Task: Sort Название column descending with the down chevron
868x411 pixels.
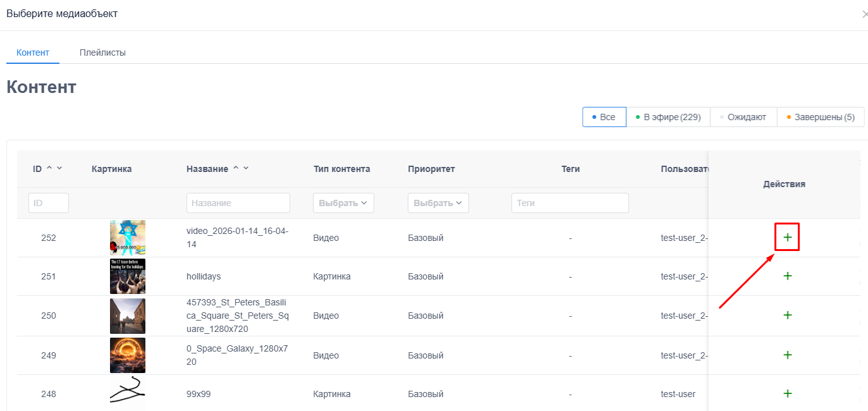Action: [246, 168]
